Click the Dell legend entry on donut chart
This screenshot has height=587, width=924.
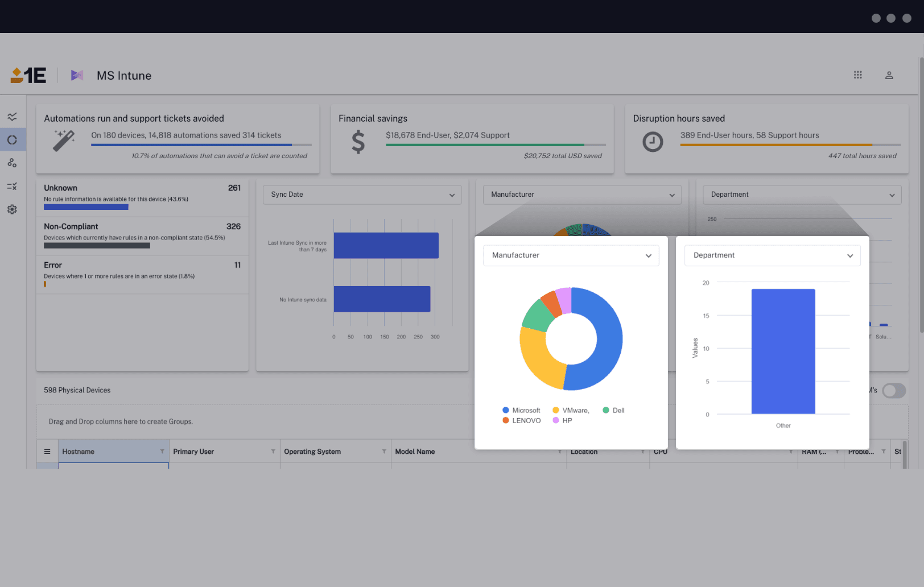pos(613,410)
